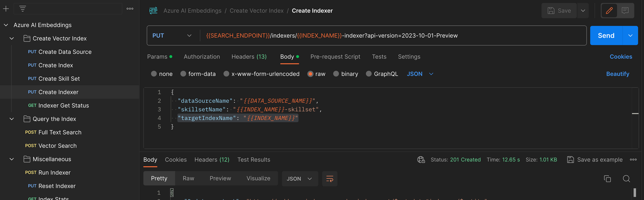This screenshot has width=644, height=200.
Task: Click the filter icon in sidebar search
Action: [23, 9]
